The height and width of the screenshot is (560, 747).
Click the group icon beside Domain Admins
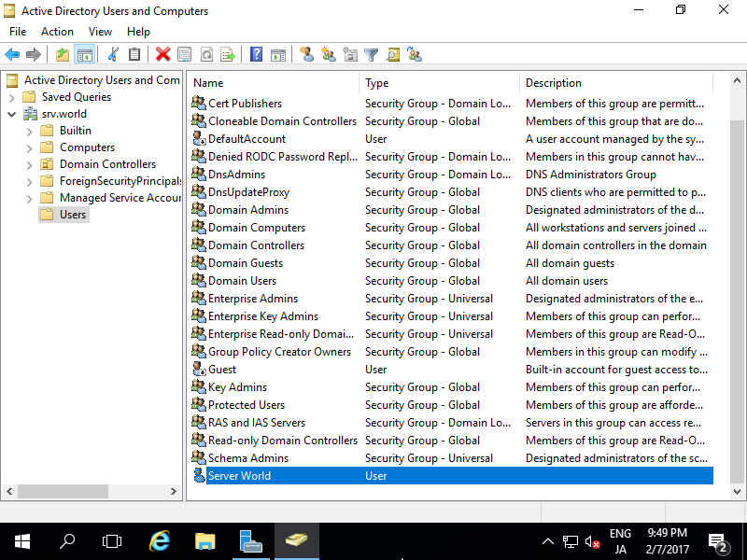199,209
